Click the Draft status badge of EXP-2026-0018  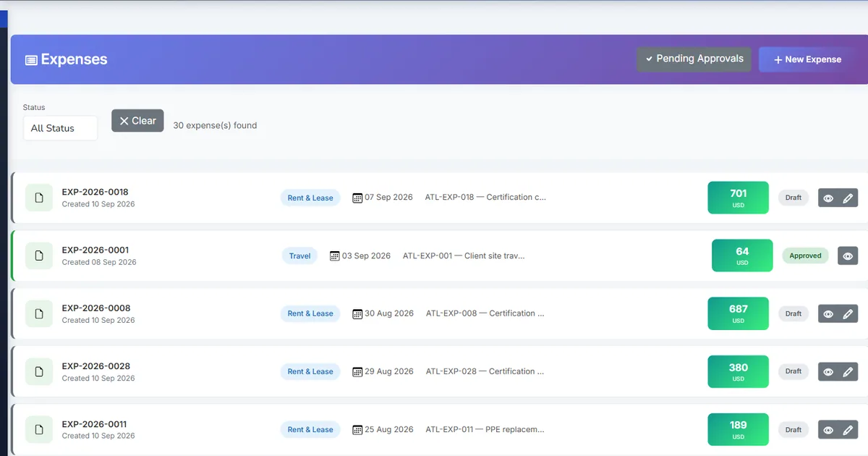(793, 198)
